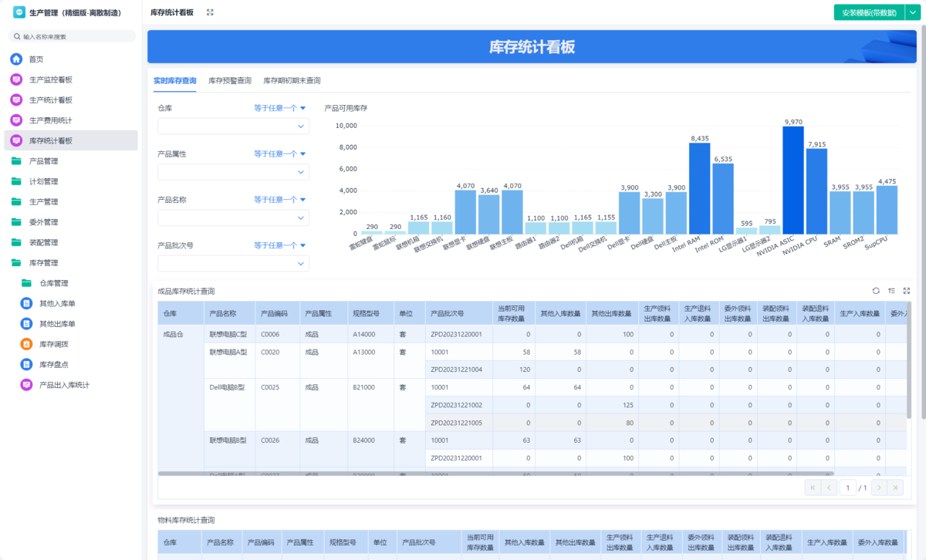Click the sidebar name search field
Image resolution: width=926 pixels, height=560 pixels.
point(73,36)
